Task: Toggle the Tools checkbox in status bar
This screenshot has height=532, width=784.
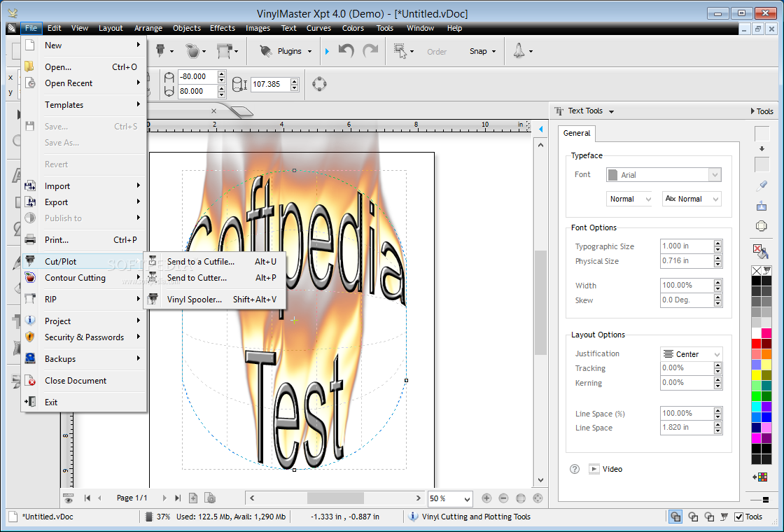Action: 738,517
